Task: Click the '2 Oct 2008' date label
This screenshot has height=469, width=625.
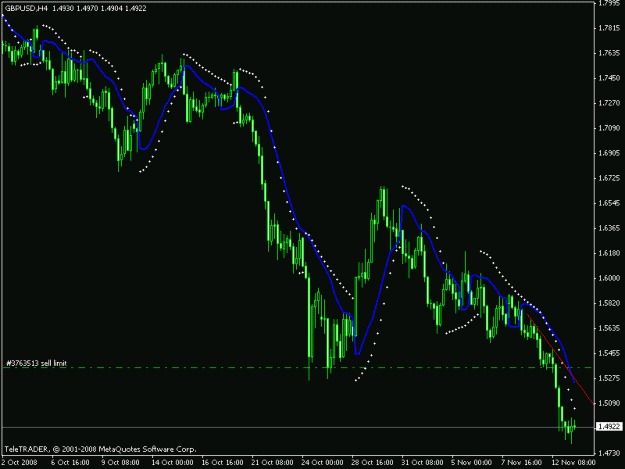Action: (19, 462)
